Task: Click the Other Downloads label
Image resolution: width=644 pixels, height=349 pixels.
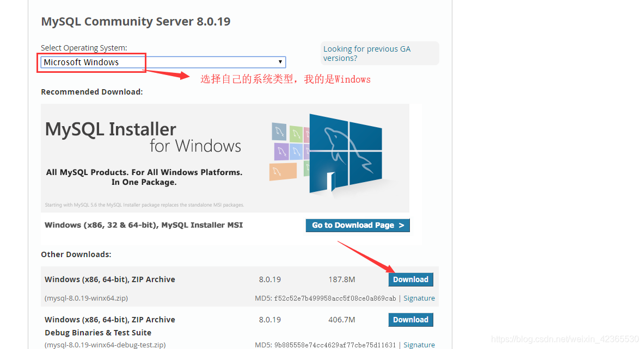Action: point(76,254)
